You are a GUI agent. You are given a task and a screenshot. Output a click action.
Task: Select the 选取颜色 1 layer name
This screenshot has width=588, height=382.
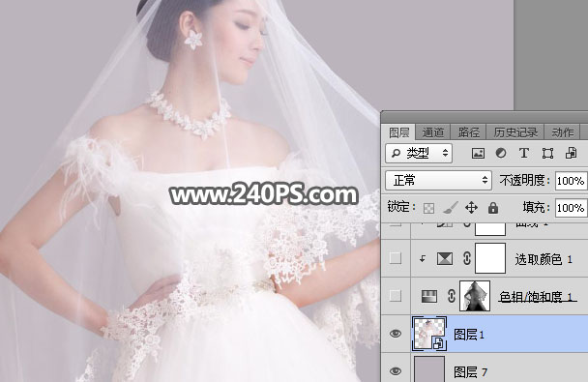pos(544,259)
